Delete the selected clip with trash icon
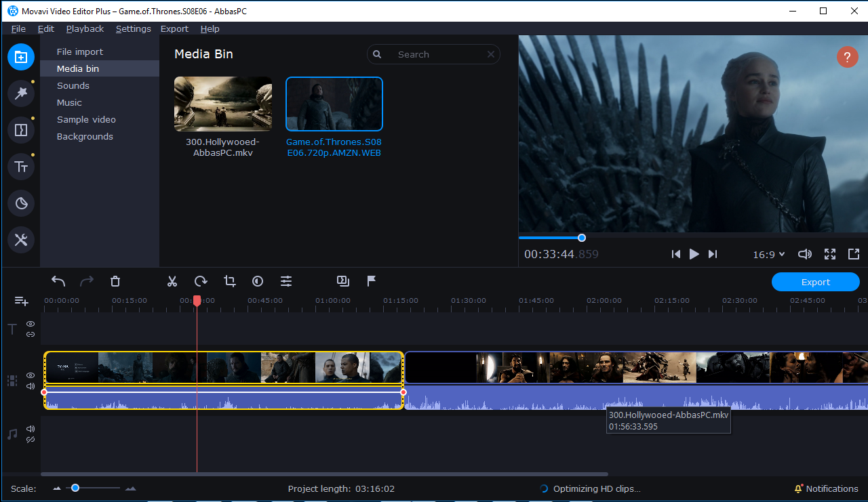Image resolution: width=868 pixels, height=502 pixels. pos(115,281)
